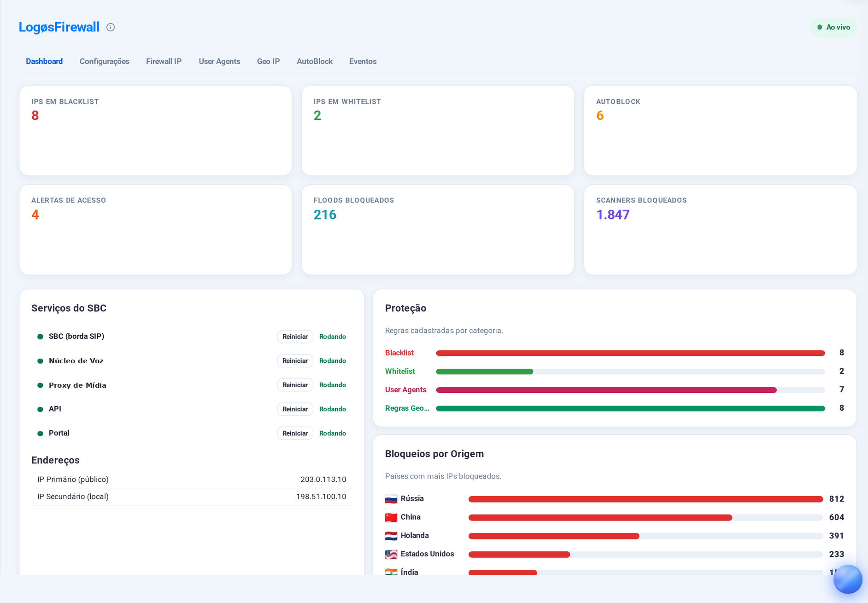The height and width of the screenshot is (603, 868).
Task: Open the Alertas de Acesso card
Action: pos(156,230)
